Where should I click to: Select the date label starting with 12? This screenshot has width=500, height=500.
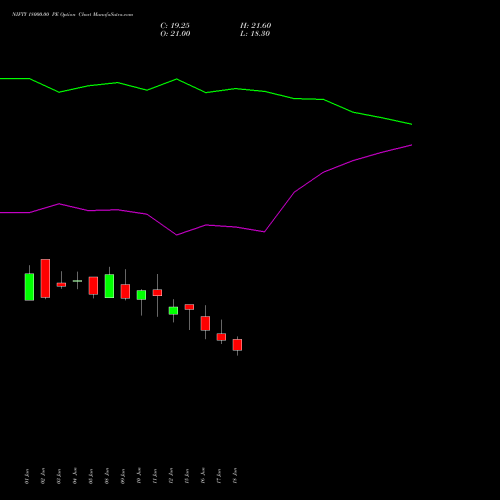pyautogui.click(x=171, y=476)
